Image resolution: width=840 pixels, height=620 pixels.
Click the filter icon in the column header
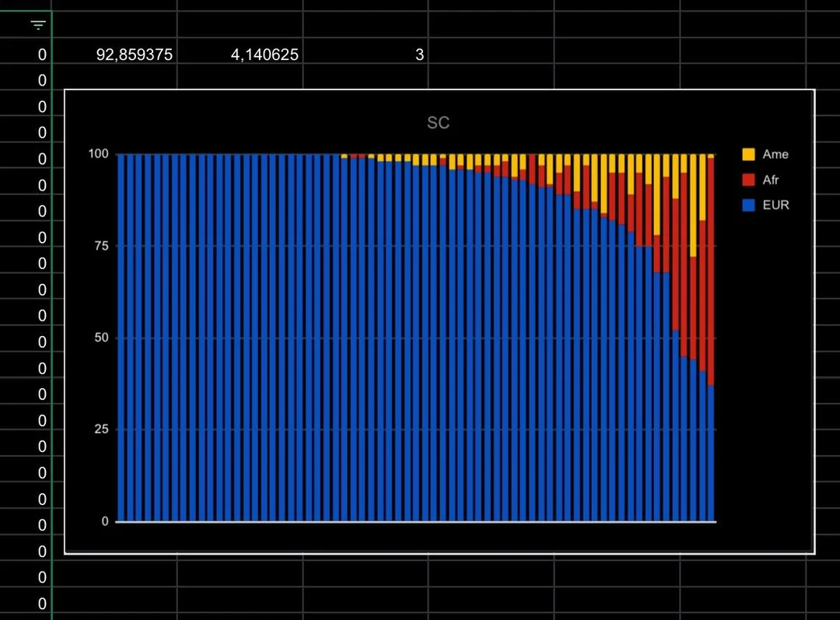pos(38,25)
